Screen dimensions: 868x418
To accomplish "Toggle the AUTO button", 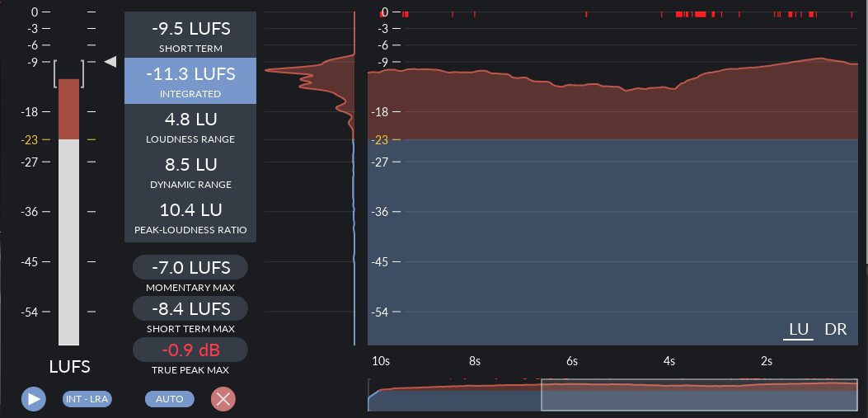I will (x=170, y=399).
